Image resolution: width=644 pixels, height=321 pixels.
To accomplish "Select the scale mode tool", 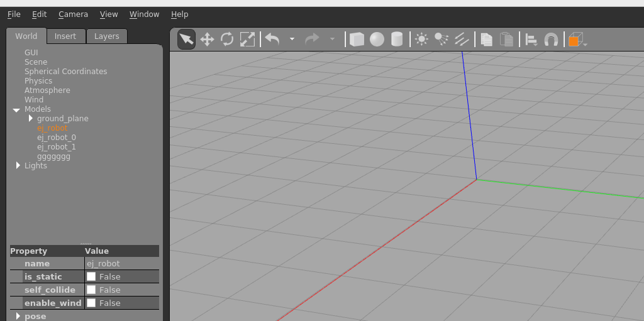I will point(247,40).
